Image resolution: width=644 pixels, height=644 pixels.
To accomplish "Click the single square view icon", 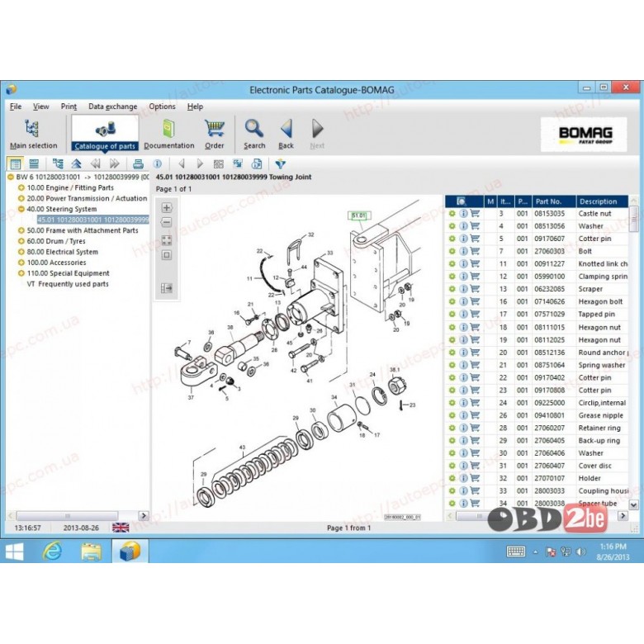I will [166, 255].
